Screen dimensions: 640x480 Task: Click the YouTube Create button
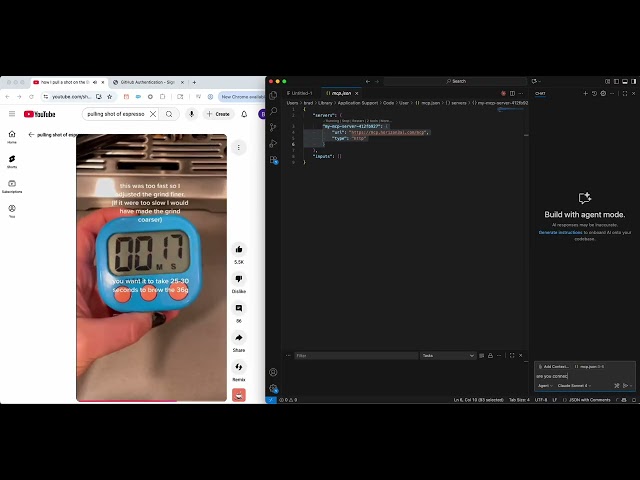point(218,114)
